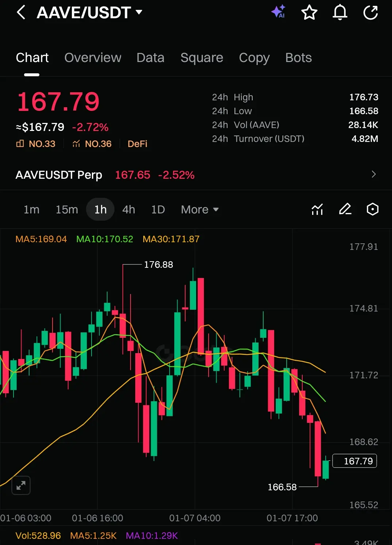Tap the 24h Vol (AAVE) value 28.14K
The width and height of the screenshot is (392, 545).
tap(363, 125)
